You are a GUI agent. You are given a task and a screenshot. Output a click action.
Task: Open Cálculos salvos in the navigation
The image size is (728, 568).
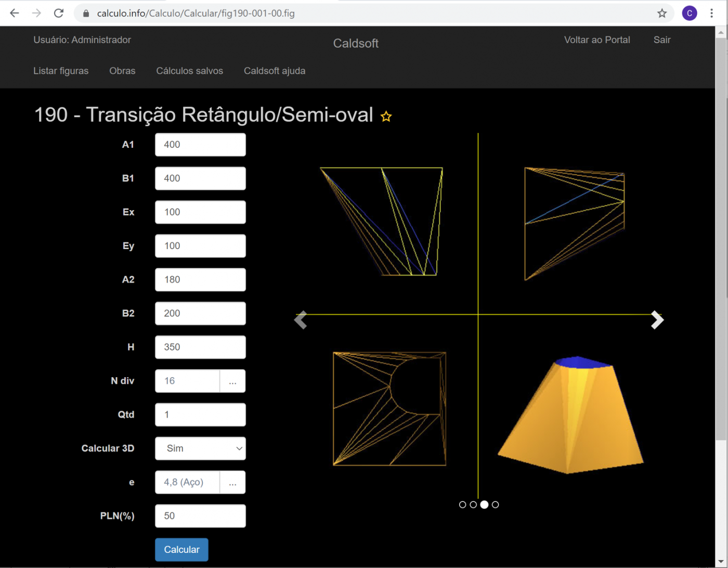(x=189, y=71)
